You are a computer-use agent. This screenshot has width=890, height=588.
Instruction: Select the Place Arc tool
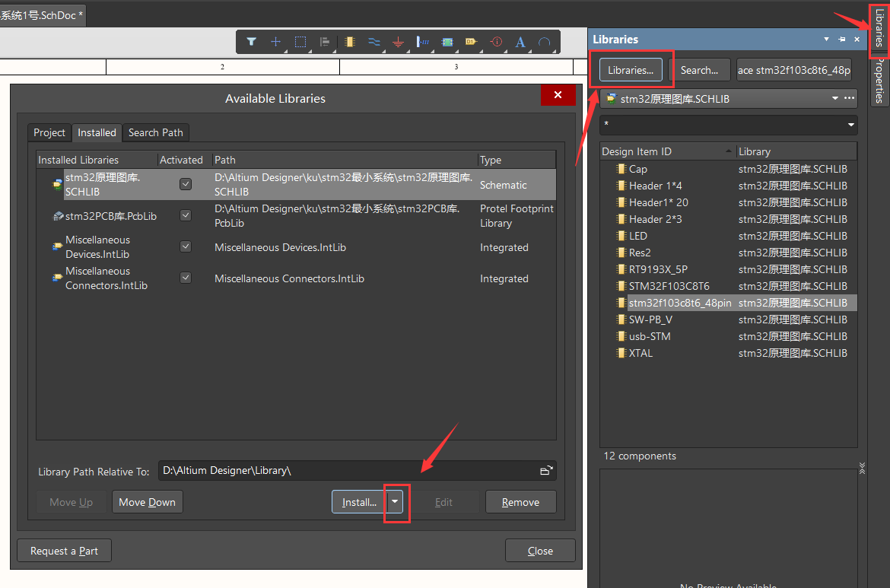pos(545,41)
